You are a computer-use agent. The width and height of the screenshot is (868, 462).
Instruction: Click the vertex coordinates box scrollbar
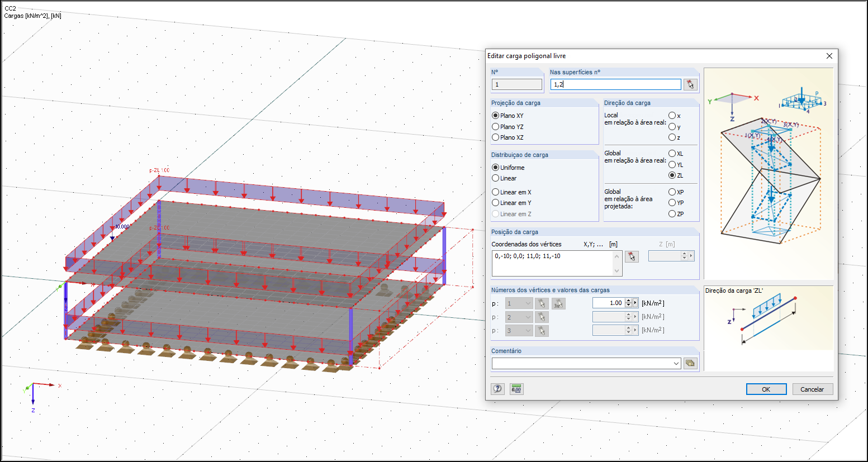click(618, 263)
